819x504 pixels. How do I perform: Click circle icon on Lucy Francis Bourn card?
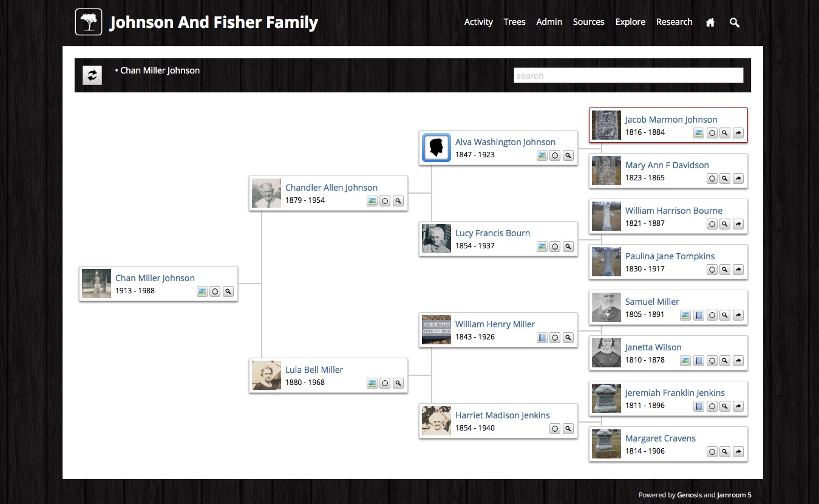click(555, 247)
